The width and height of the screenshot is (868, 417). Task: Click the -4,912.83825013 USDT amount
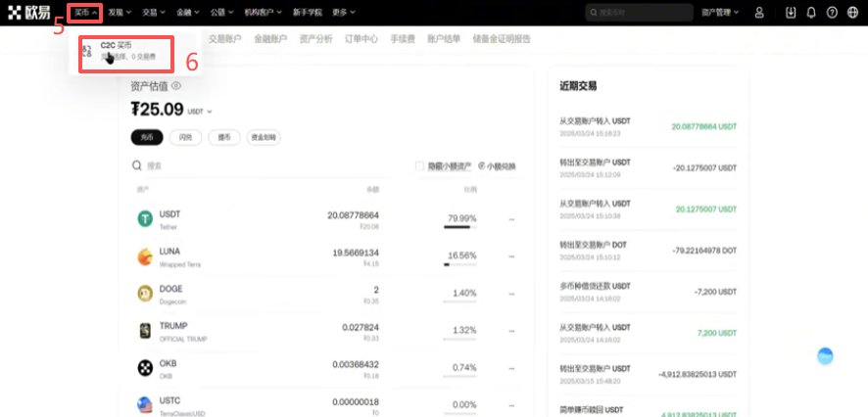(698, 374)
